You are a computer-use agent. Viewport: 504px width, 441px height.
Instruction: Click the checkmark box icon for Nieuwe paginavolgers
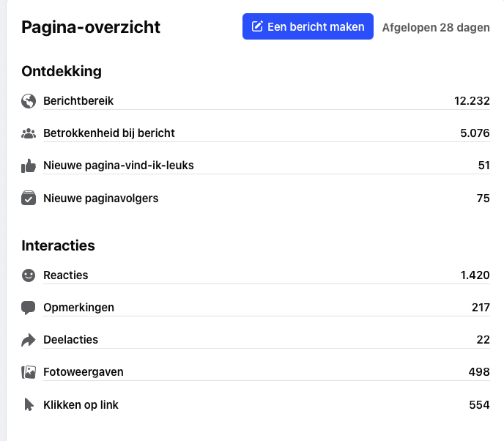[29, 198]
